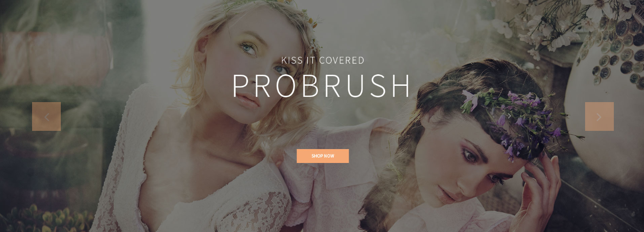Image resolution: width=644 pixels, height=232 pixels.
Task: Select the PROBRUSH headline text
Action: (x=322, y=86)
